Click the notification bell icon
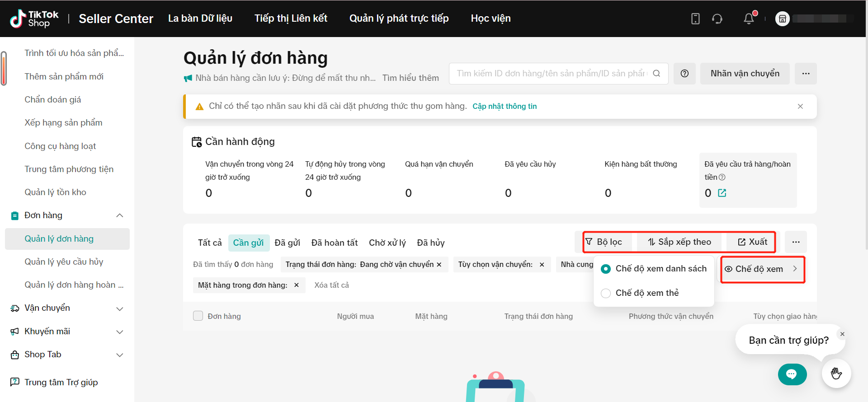This screenshot has height=402, width=868. tap(749, 19)
